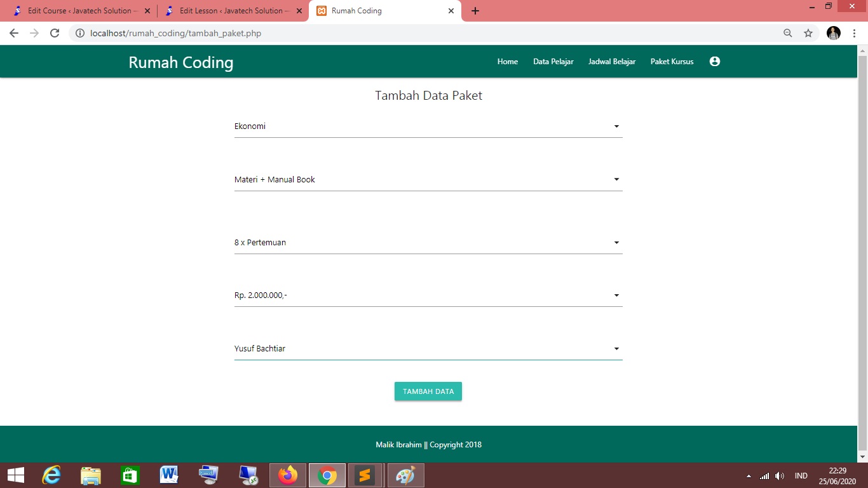Open the Materi + Manual Book dropdown
This screenshot has height=488, width=868.
click(428, 180)
